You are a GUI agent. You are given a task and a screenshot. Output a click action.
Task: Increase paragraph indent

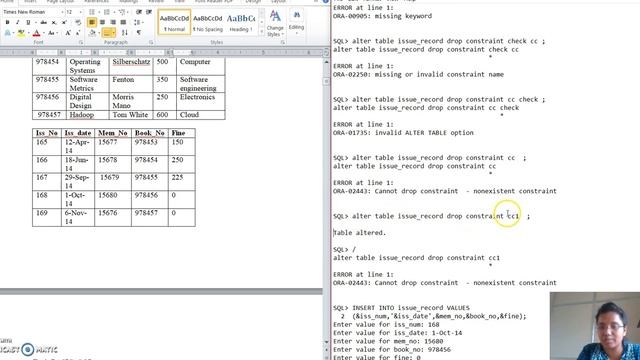coord(149,12)
